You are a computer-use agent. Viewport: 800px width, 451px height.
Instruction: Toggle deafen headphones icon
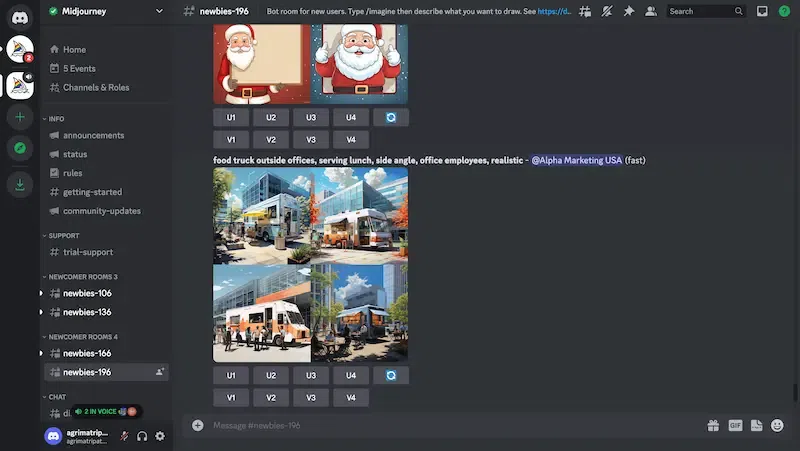click(142, 436)
